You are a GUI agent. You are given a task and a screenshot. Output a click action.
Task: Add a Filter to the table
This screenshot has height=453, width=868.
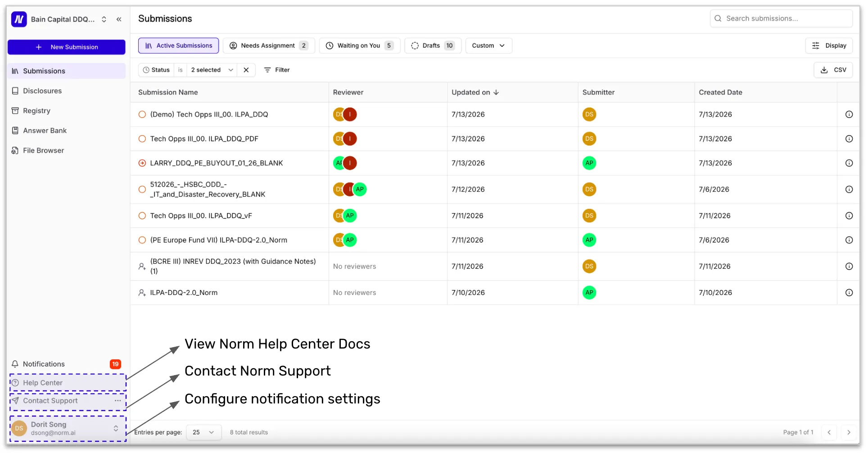(x=277, y=70)
